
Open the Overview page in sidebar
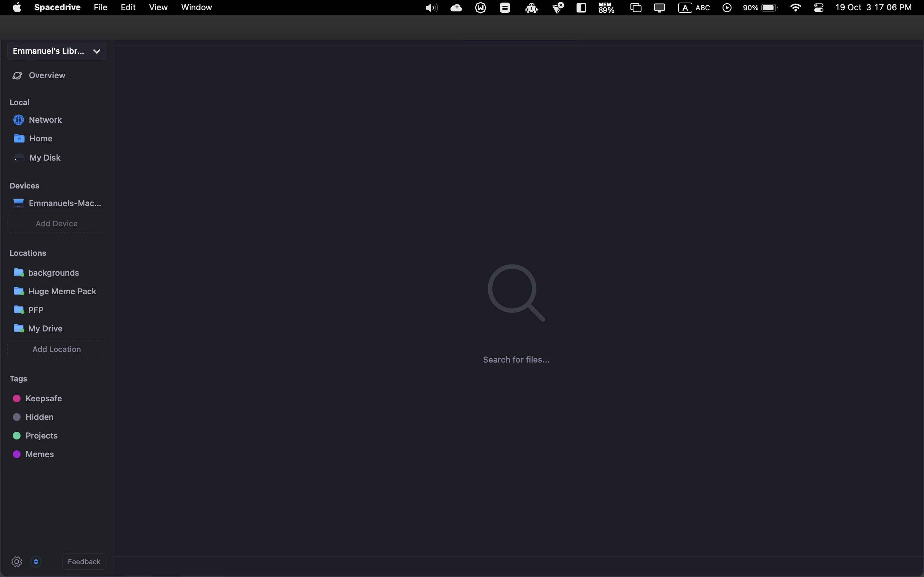(x=47, y=75)
